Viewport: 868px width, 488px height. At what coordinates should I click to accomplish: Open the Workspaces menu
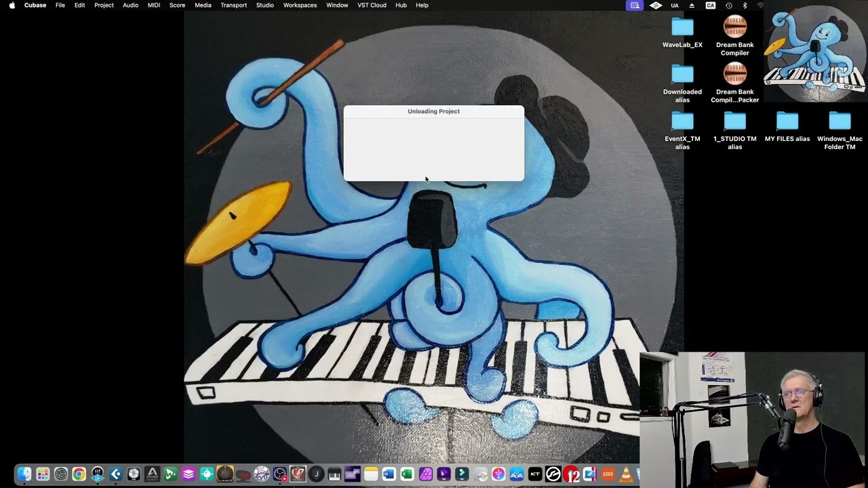click(x=300, y=5)
